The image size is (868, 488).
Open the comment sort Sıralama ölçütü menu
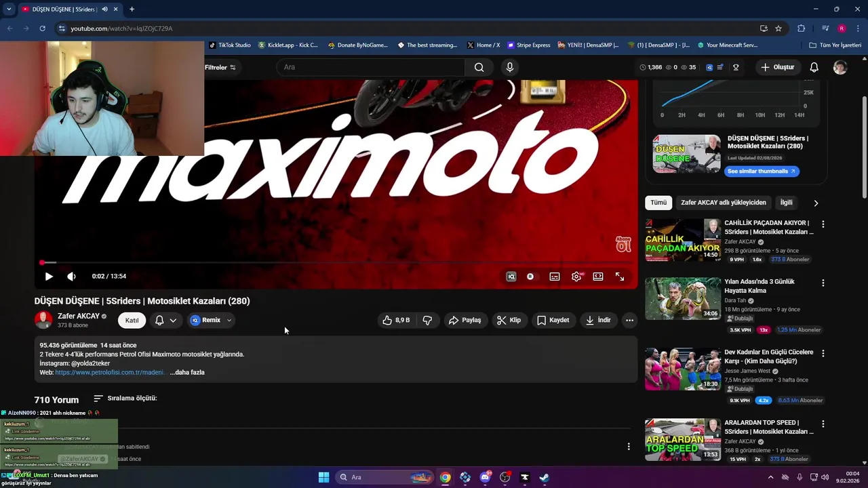pyautogui.click(x=125, y=399)
